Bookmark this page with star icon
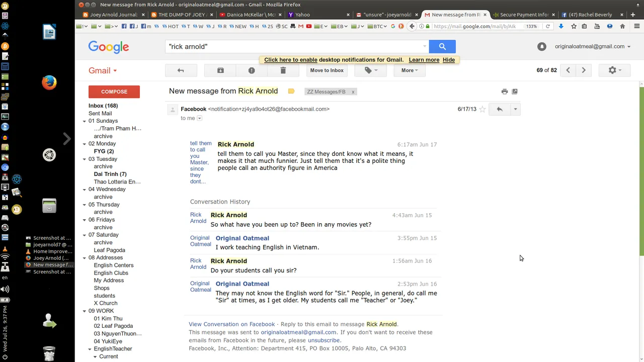This screenshot has height=362, width=644. [574, 26]
